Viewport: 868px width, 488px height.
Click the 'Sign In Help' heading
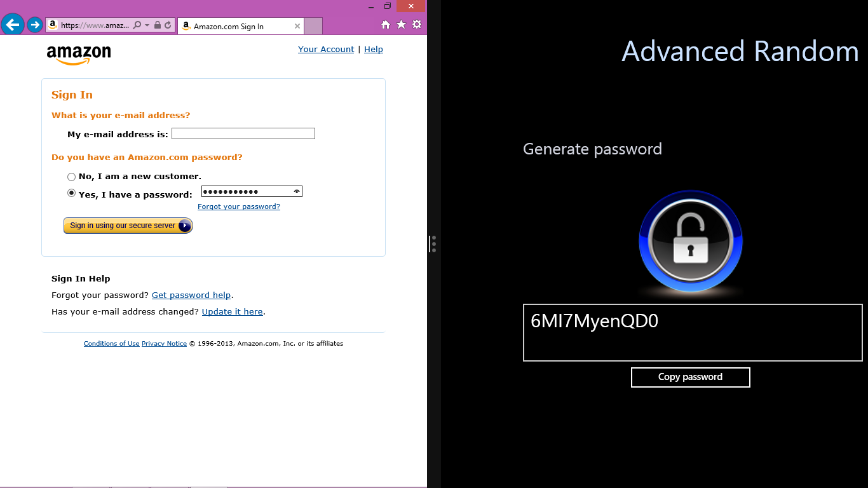81,278
